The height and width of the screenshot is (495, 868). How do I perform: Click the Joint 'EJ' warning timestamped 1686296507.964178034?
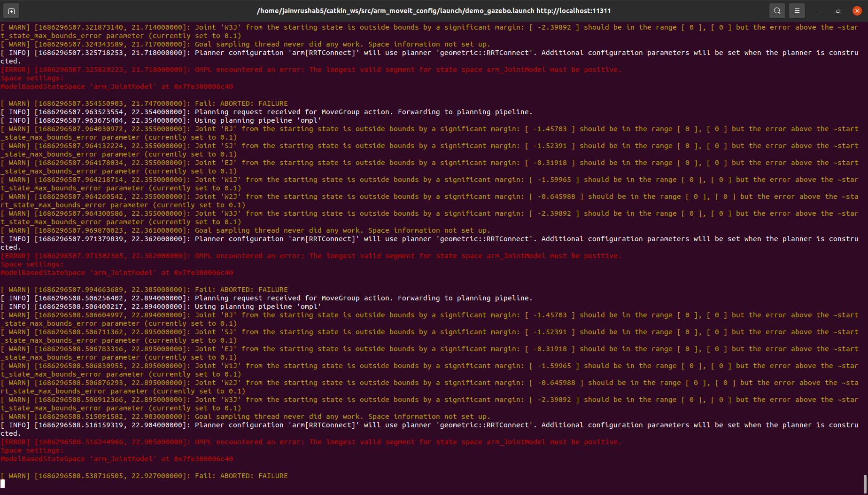point(429,167)
